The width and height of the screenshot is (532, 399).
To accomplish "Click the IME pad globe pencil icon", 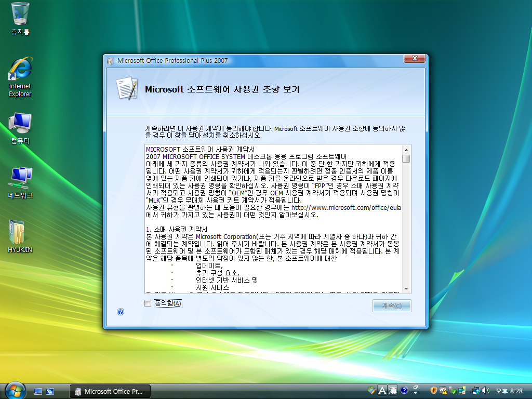I will (x=372, y=390).
